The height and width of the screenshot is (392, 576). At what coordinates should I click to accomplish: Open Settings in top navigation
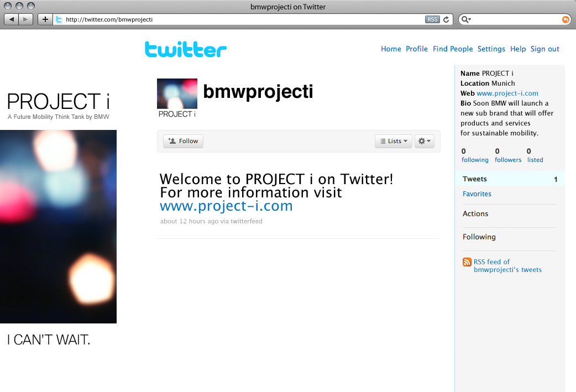click(491, 49)
